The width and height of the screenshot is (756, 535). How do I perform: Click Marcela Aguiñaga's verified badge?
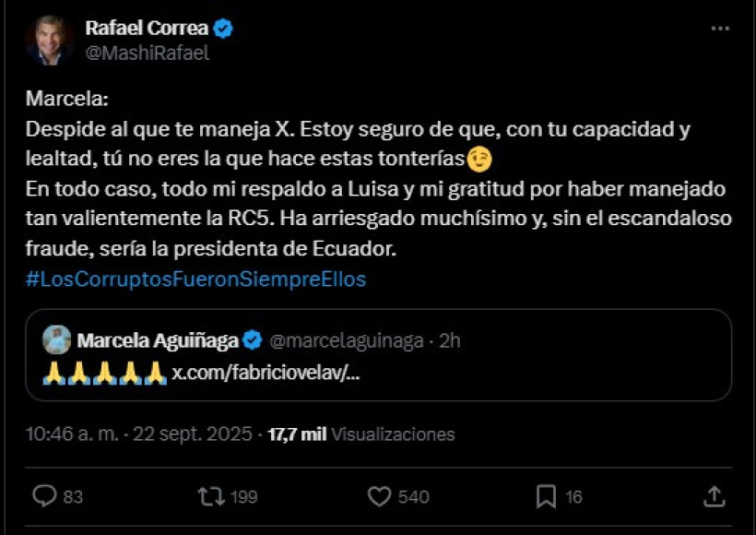click(x=253, y=340)
